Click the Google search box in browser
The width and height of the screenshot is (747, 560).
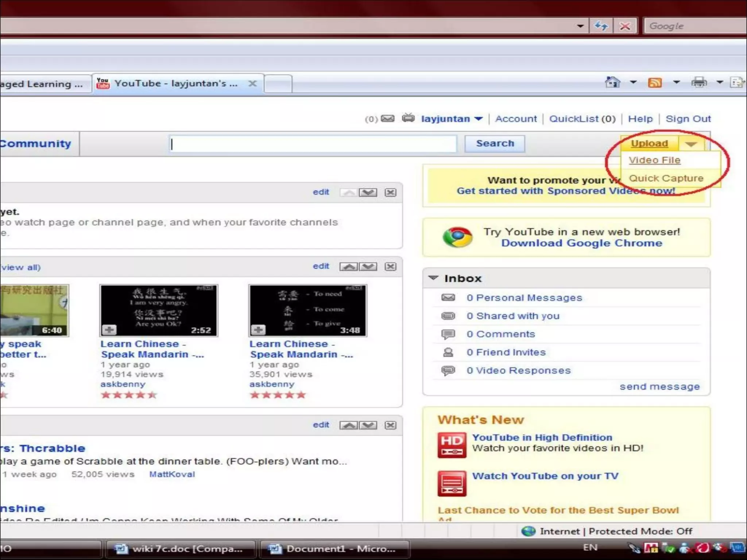pyautogui.click(x=695, y=26)
